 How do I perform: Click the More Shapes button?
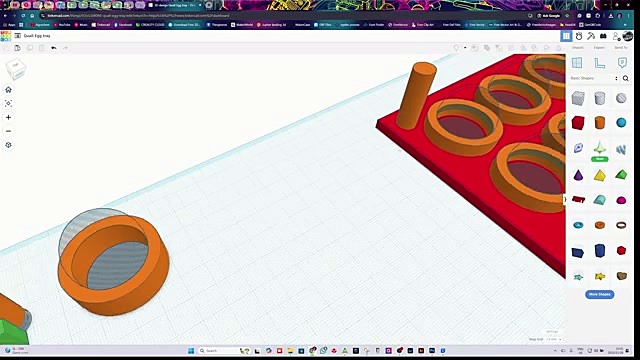point(599,294)
